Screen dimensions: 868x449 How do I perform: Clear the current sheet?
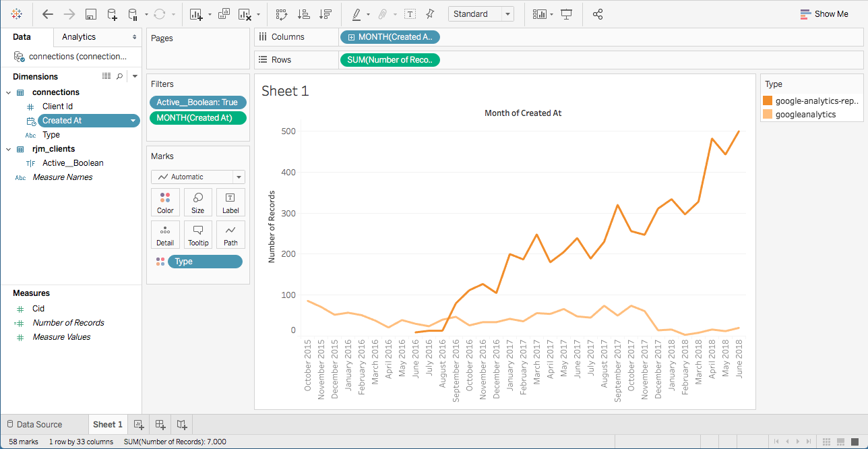[246, 13]
